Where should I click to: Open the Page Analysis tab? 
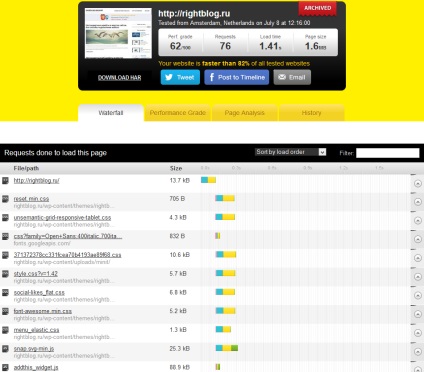[245, 113]
